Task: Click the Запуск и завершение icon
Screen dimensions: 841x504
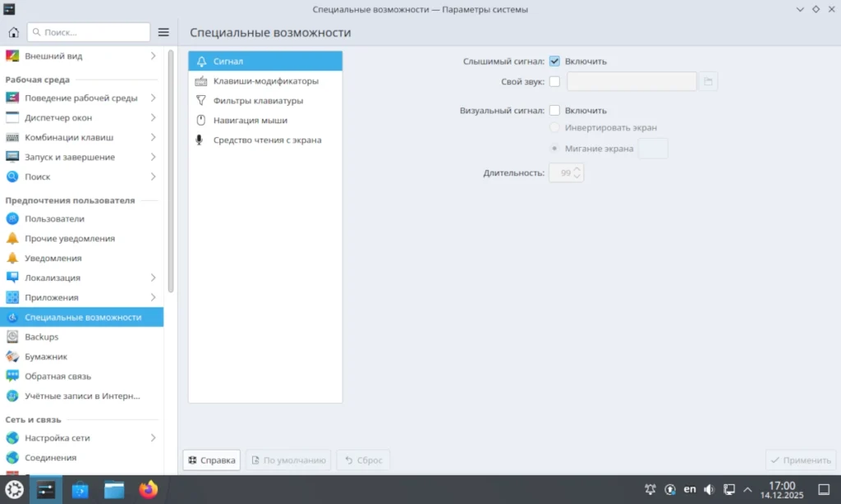Action: pos(12,157)
